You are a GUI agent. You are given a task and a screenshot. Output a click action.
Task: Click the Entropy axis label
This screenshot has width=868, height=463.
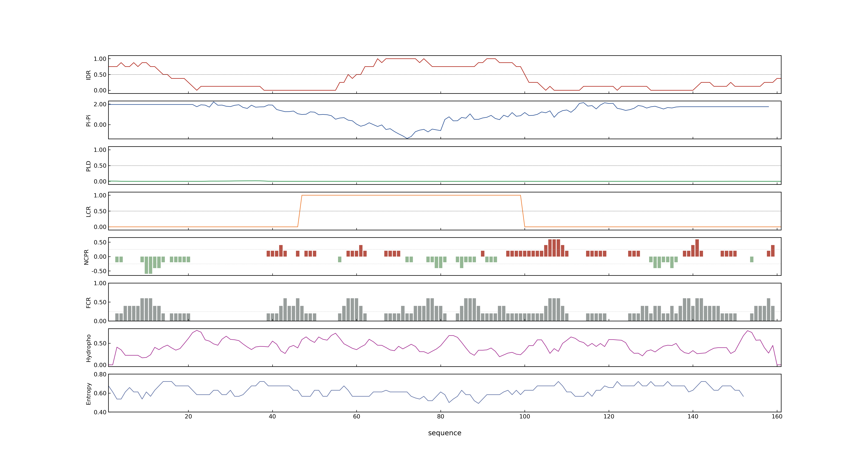click(x=88, y=393)
